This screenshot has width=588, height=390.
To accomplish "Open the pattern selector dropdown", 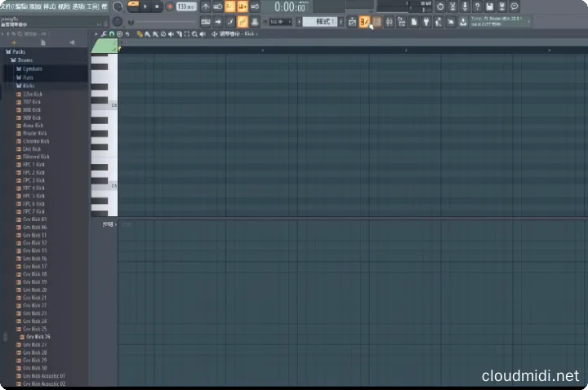I will (320, 21).
